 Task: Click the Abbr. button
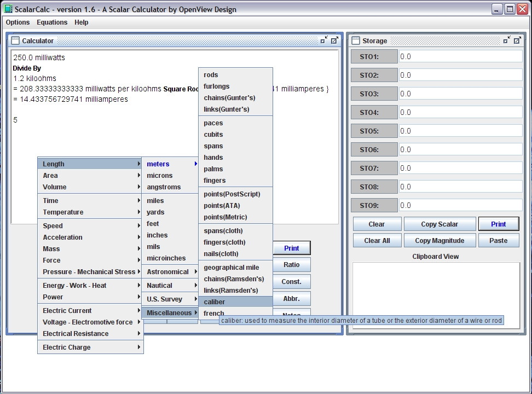(291, 299)
